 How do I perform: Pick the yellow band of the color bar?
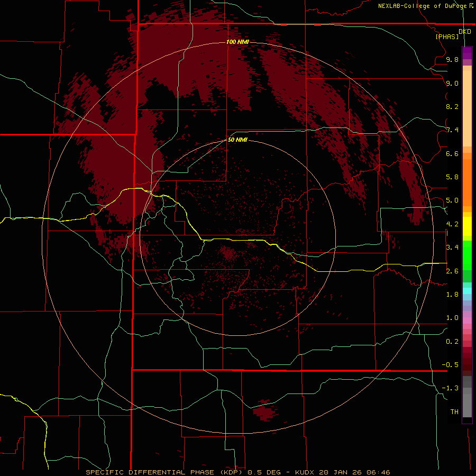click(467, 226)
